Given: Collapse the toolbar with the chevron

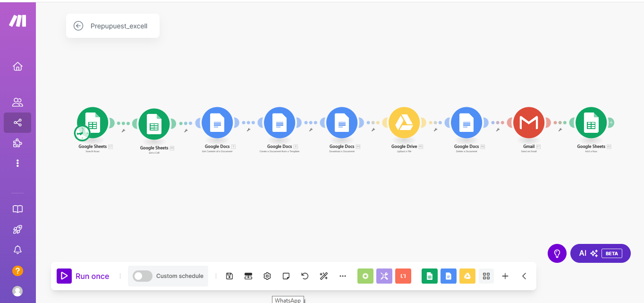Looking at the screenshot, I should [524, 276].
